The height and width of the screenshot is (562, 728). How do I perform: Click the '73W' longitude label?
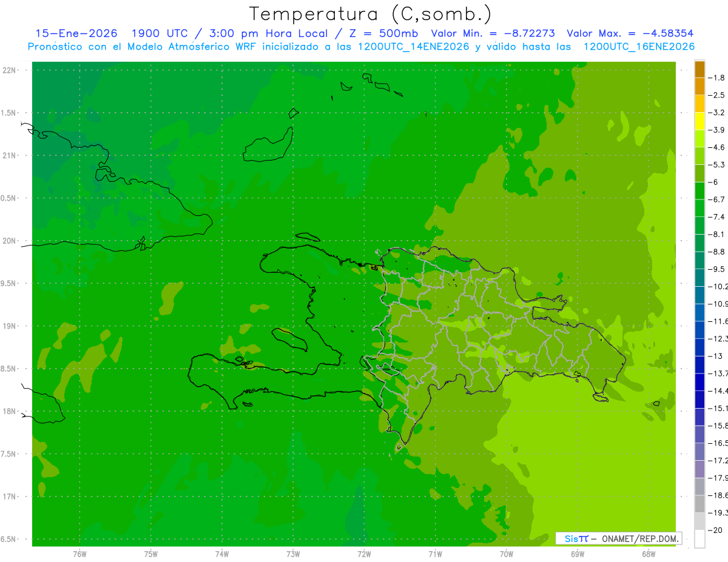[x=293, y=554]
